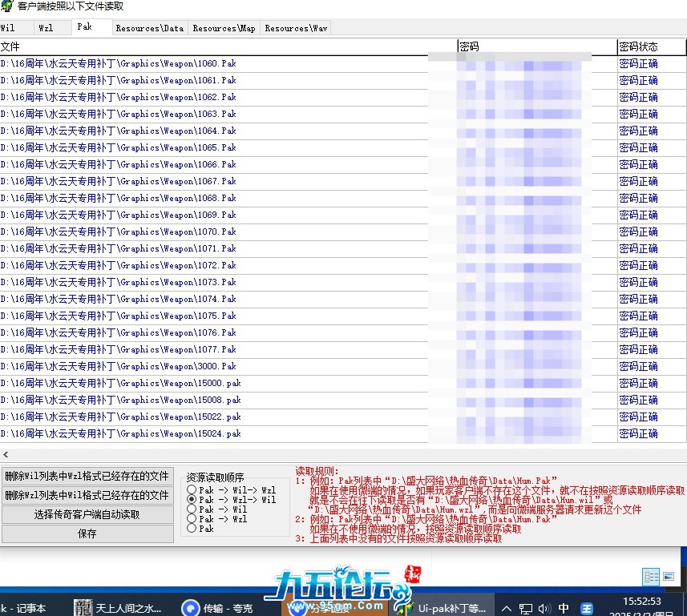Open 记事本 in the taskbar
687x616 pixels.
click(x=24, y=608)
